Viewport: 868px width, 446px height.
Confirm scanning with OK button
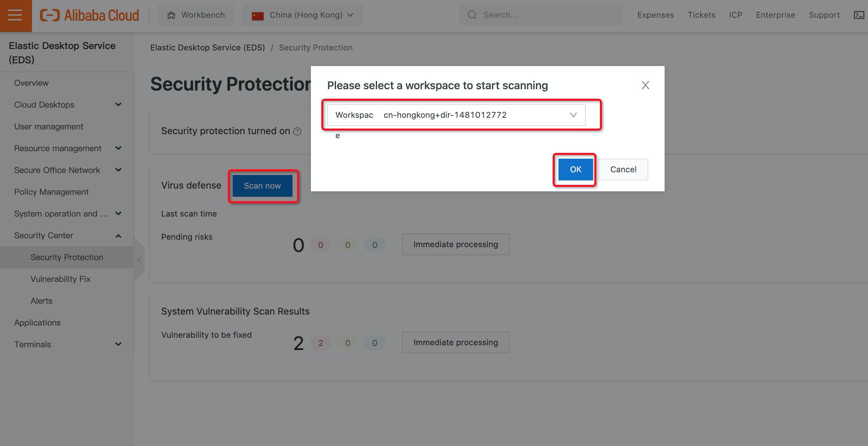pos(575,170)
